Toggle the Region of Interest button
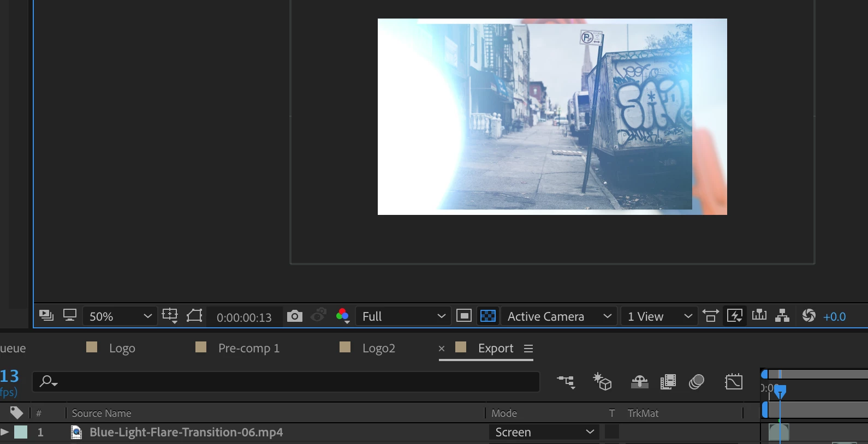 [x=464, y=316]
